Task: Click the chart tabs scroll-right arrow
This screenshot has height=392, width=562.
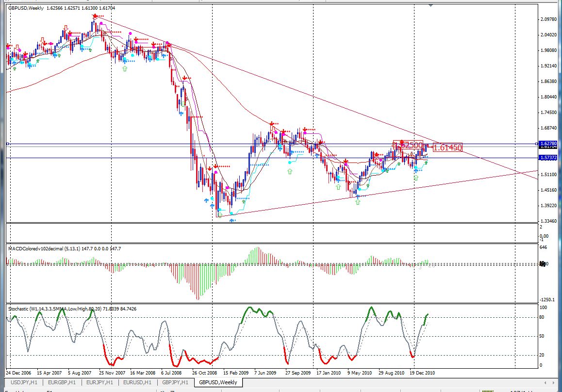Action: click(553, 383)
